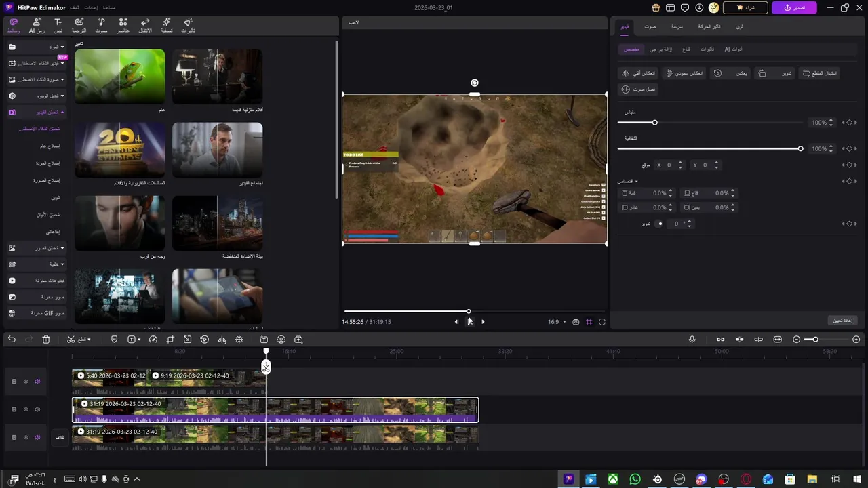This screenshot has width=868, height=488.
Task: Click the vertical flip button (انعكاس عمودي)
Action: pyautogui.click(x=685, y=73)
